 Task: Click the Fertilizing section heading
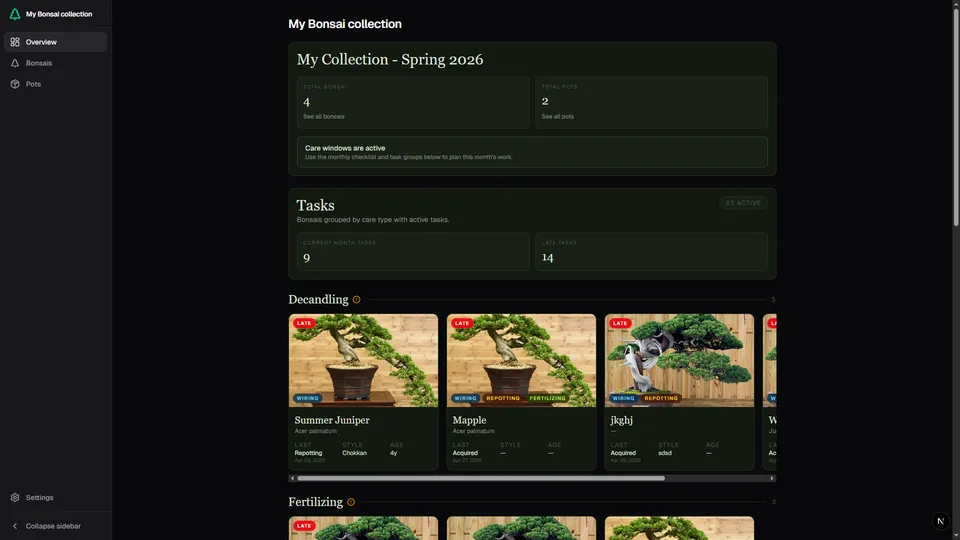[315, 502]
